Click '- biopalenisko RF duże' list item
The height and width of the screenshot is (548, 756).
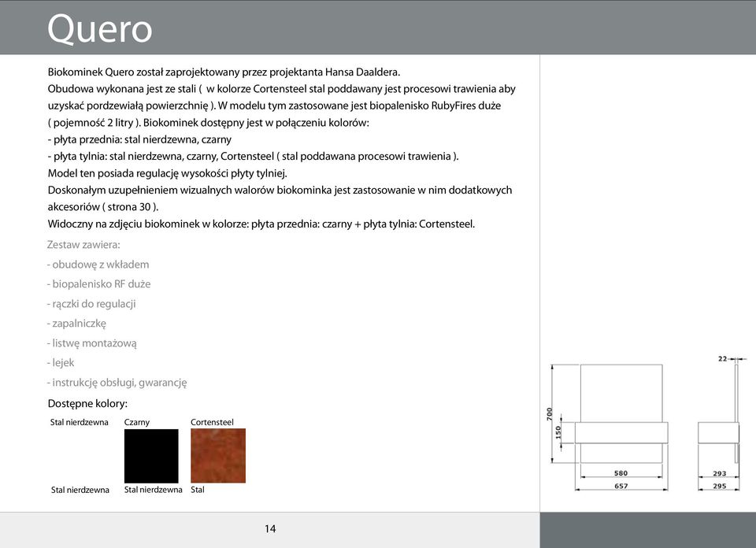tap(99, 284)
